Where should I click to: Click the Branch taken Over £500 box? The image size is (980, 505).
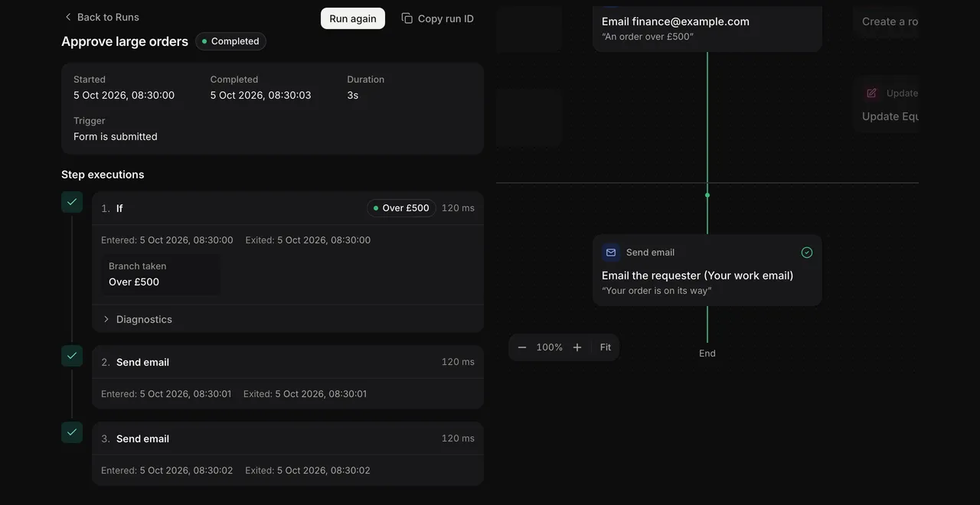[x=162, y=274]
